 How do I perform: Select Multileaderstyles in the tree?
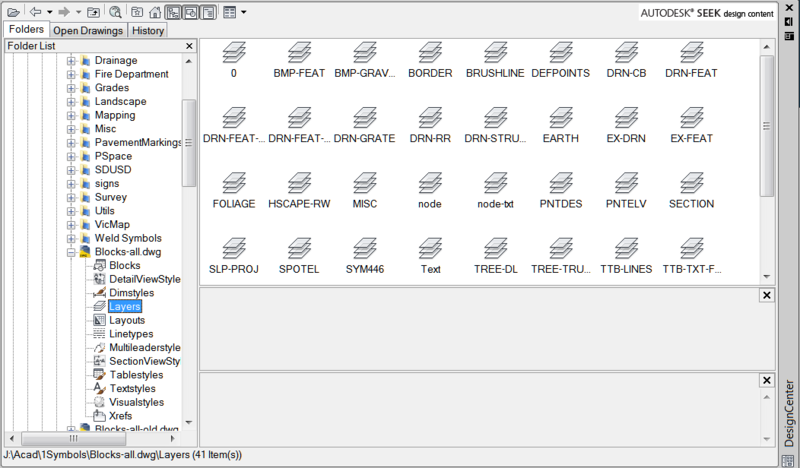tap(144, 348)
